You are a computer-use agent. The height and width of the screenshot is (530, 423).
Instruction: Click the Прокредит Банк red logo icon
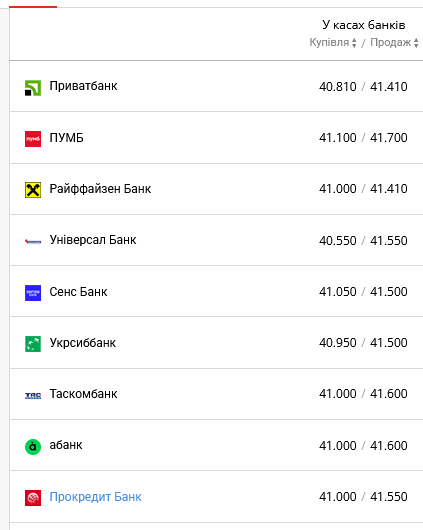pyautogui.click(x=33, y=498)
